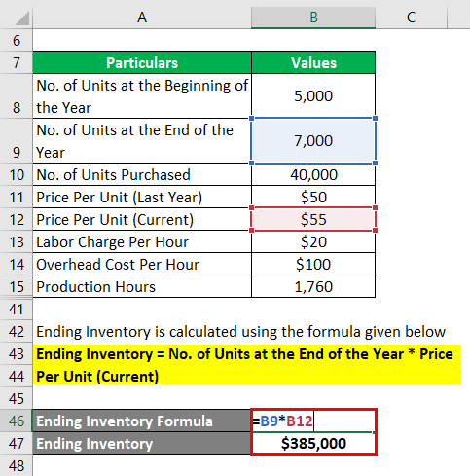Select column A header
Screen dimensions: 470x476
(x=142, y=18)
